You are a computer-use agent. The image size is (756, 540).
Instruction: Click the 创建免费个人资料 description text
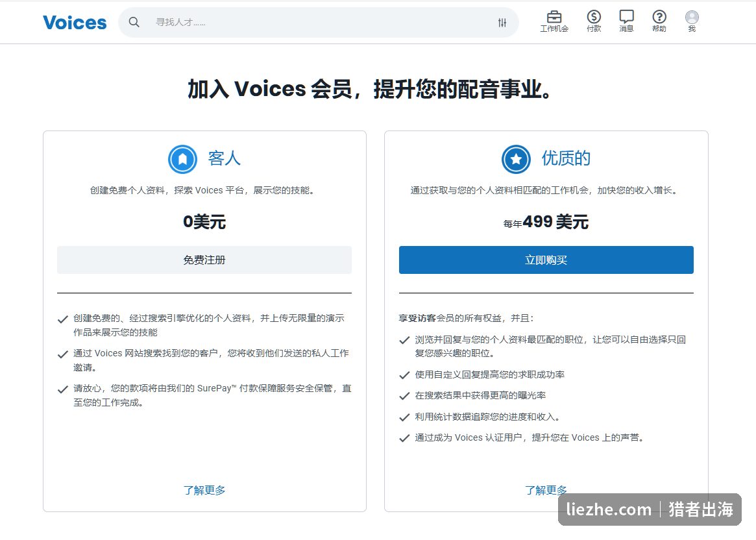click(x=204, y=190)
